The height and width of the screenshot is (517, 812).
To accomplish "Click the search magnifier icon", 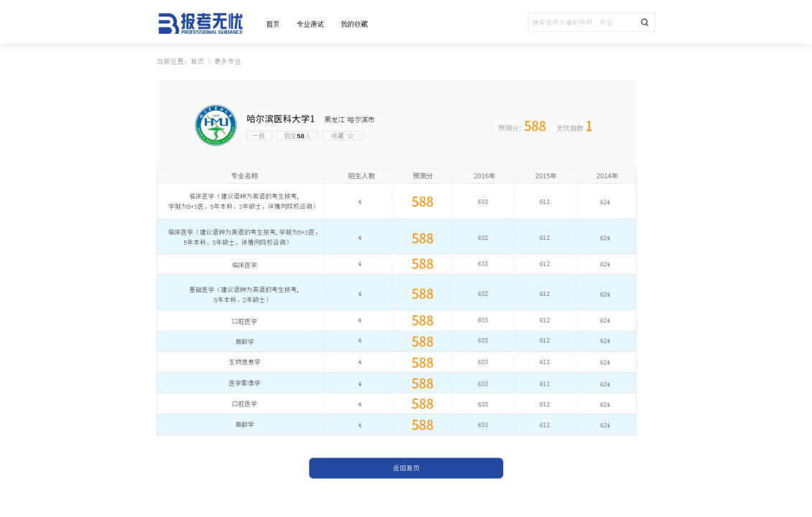I will (644, 22).
